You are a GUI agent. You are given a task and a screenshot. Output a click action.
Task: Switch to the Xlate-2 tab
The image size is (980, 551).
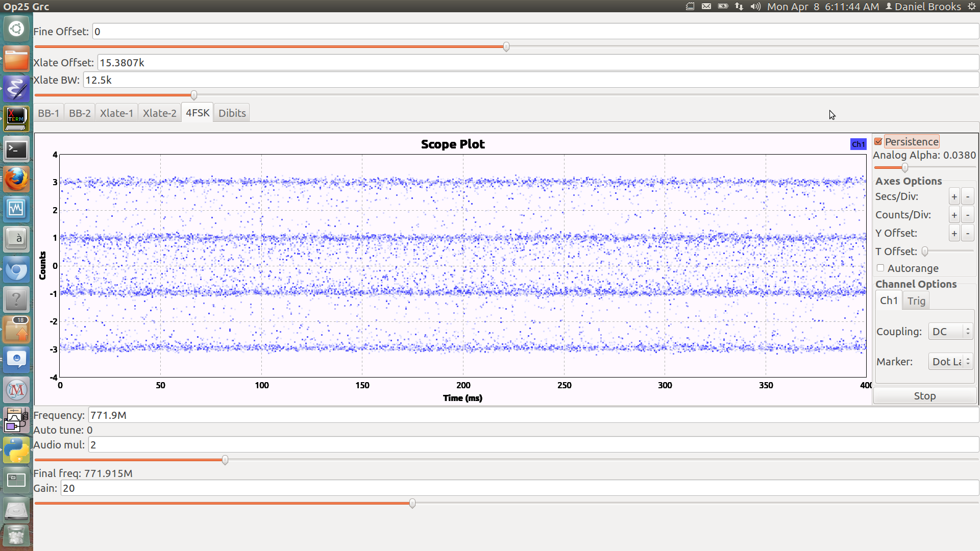pyautogui.click(x=159, y=113)
